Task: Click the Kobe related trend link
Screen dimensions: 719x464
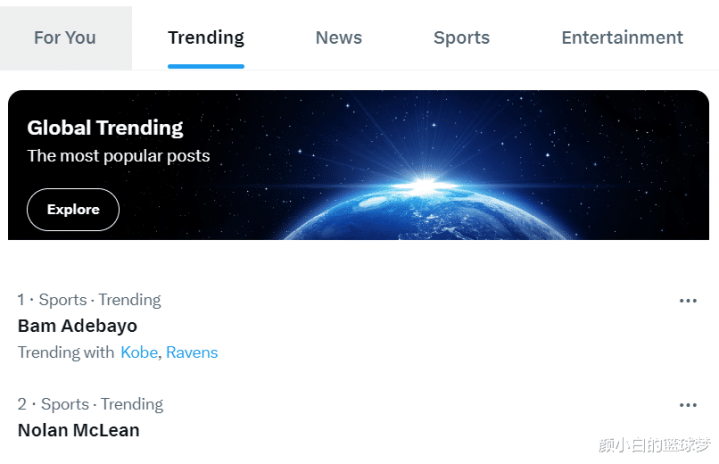Action: (x=139, y=352)
